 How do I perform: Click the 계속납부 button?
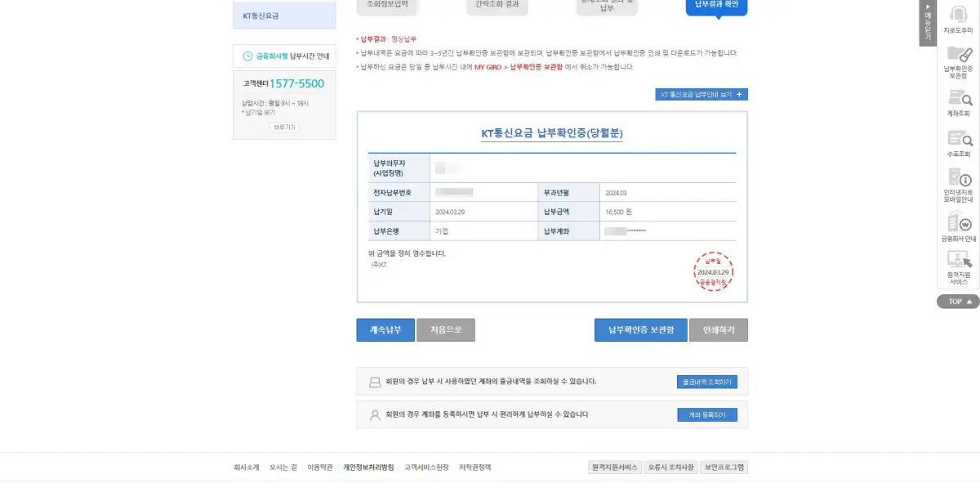click(x=385, y=330)
